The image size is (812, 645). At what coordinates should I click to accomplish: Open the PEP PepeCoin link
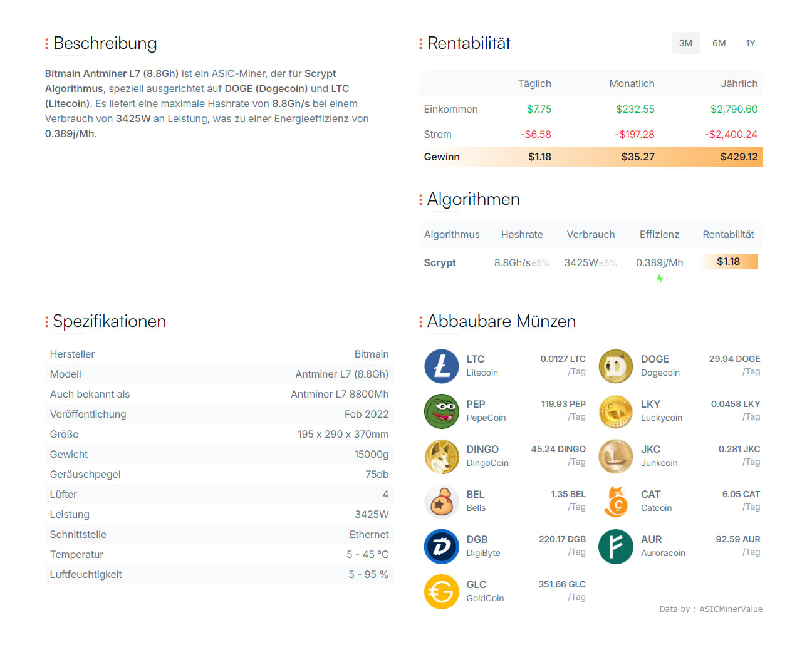(x=486, y=411)
